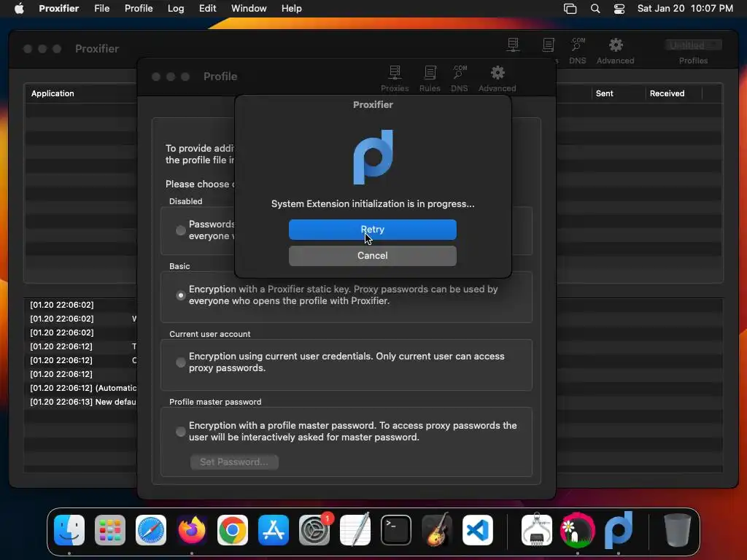Open TextEdit from the Dock

[355, 530]
